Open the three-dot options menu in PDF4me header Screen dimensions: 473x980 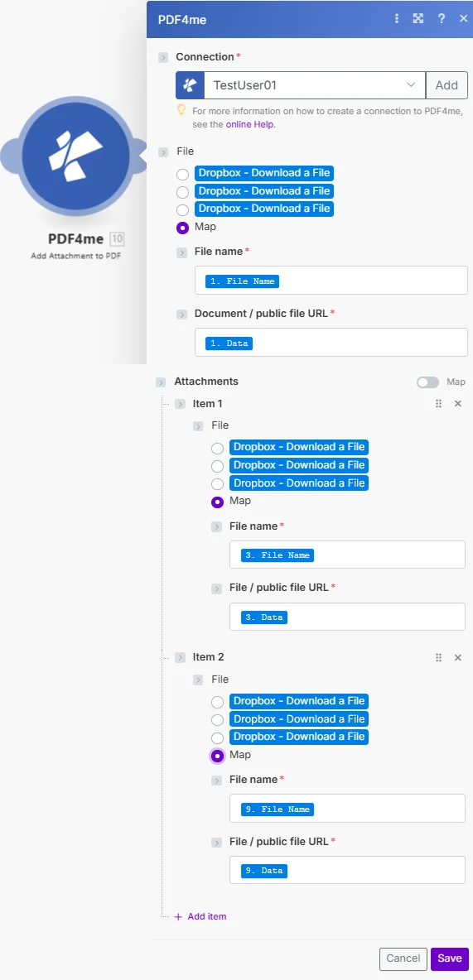coord(396,19)
